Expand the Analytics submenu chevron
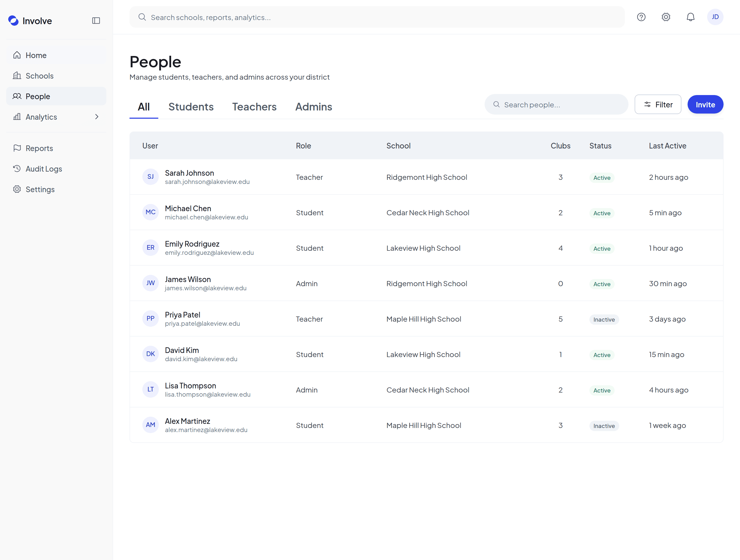The width and height of the screenshot is (740, 560). point(97,117)
